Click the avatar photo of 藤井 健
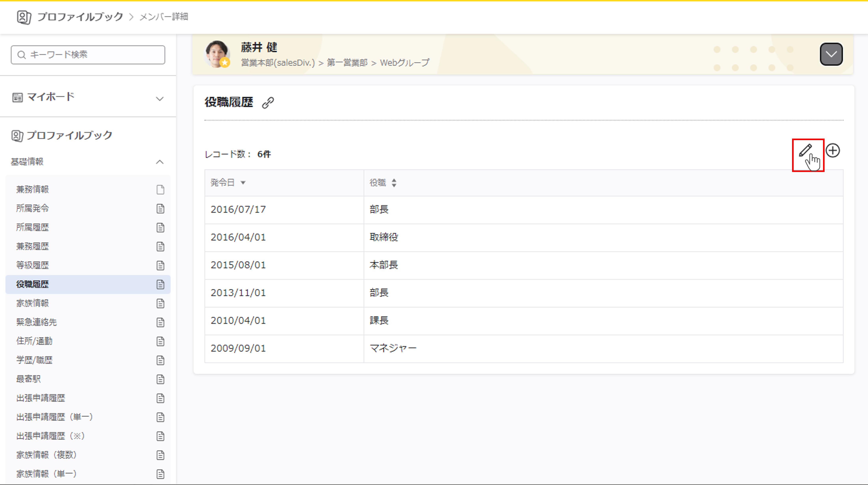 point(217,54)
